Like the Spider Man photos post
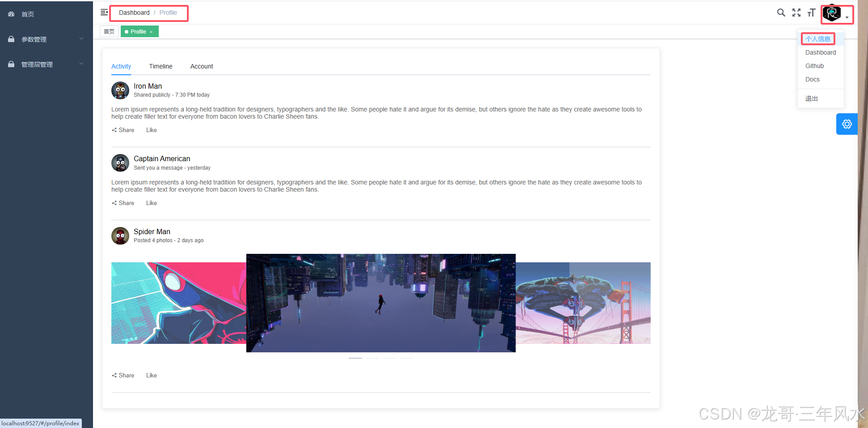This screenshot has width=868, height=428. pos(151,376)
